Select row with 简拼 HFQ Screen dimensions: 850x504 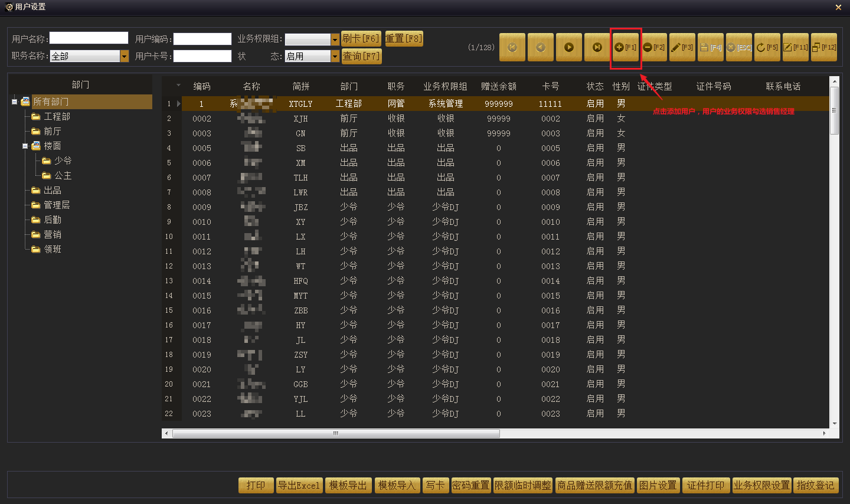pyautogui.click(x=496, y=281)
